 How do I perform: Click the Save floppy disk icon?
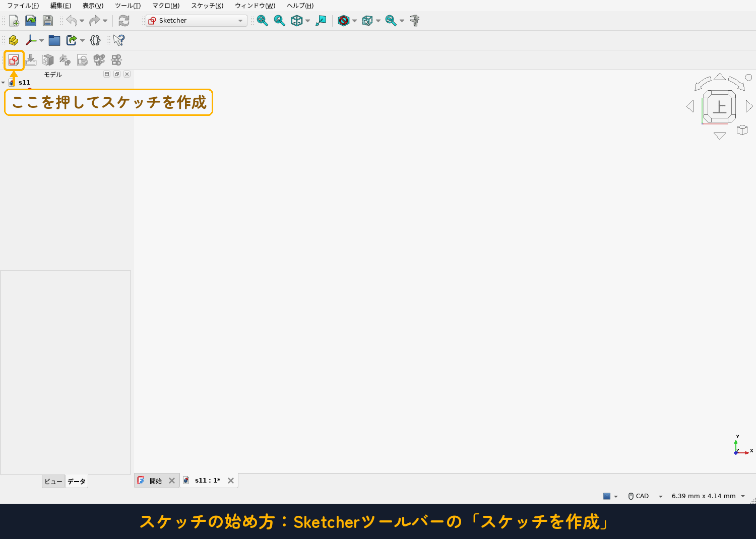48,21
